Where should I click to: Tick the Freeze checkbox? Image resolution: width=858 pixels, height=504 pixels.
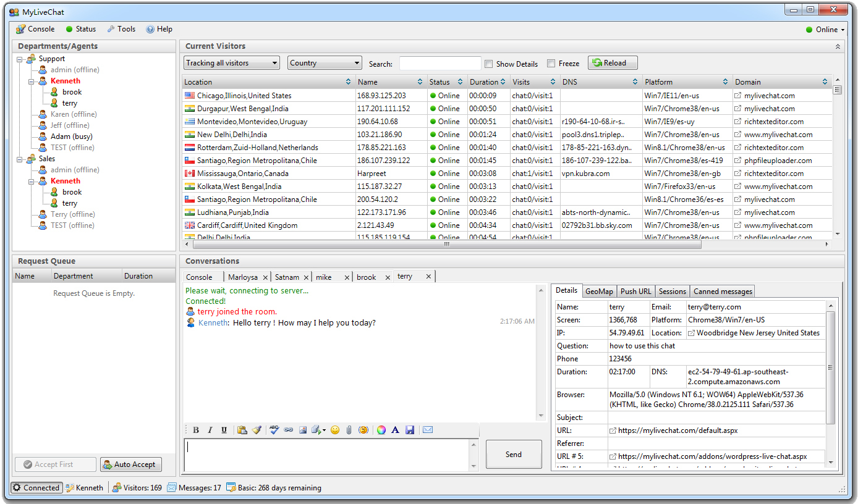tap(551, 64)
